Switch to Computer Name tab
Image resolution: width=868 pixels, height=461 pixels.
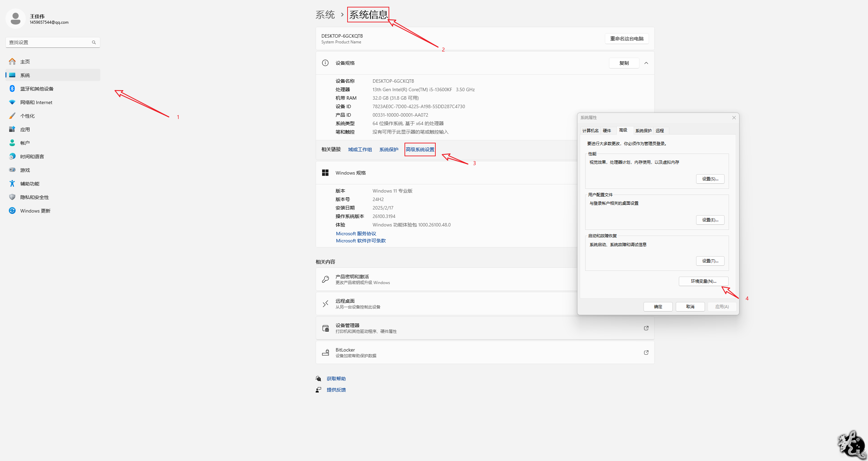click(x=590, y=131)
